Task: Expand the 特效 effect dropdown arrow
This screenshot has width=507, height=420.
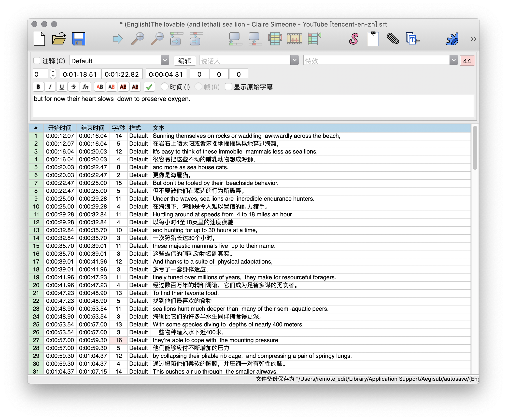Action: 454,60
